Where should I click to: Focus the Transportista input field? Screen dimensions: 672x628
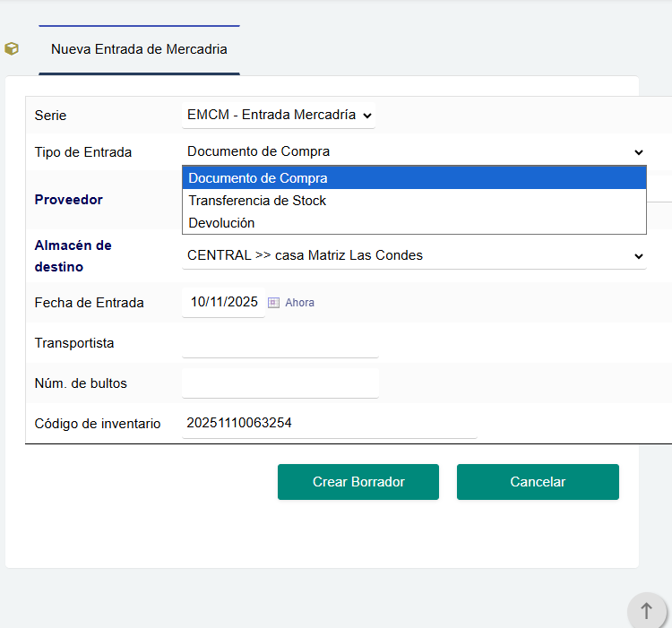(280, 343)
